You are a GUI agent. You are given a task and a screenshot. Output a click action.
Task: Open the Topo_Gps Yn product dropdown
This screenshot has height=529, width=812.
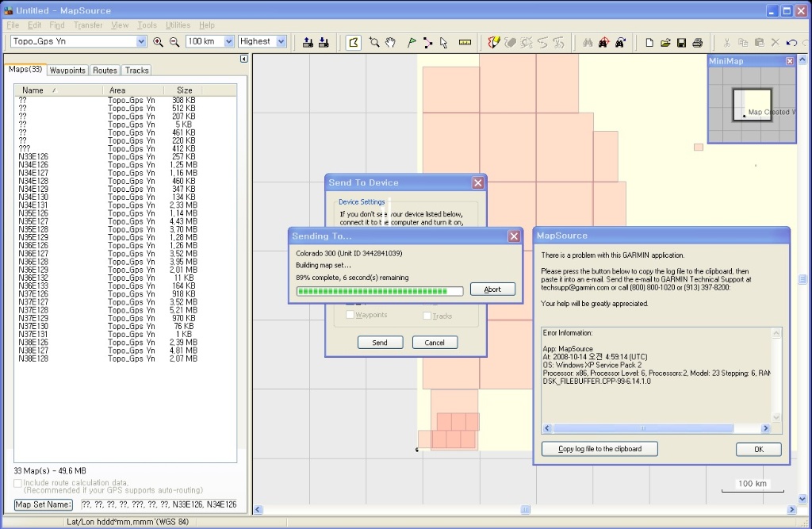click(141, 41)
